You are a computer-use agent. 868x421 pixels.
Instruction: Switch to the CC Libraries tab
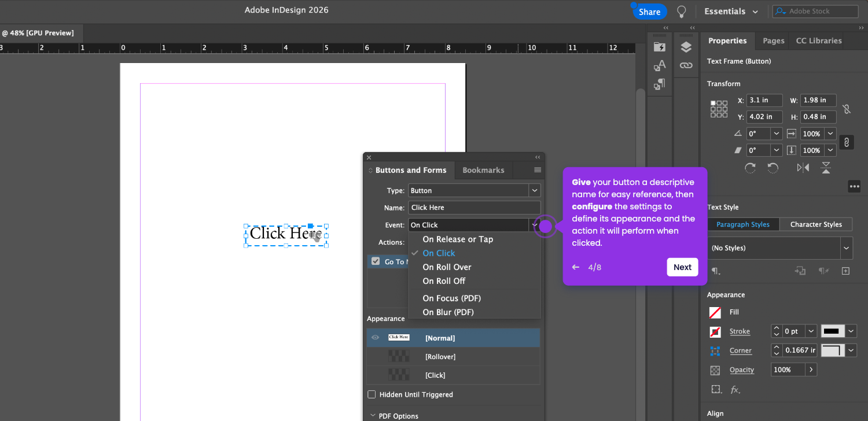(819, 40)
